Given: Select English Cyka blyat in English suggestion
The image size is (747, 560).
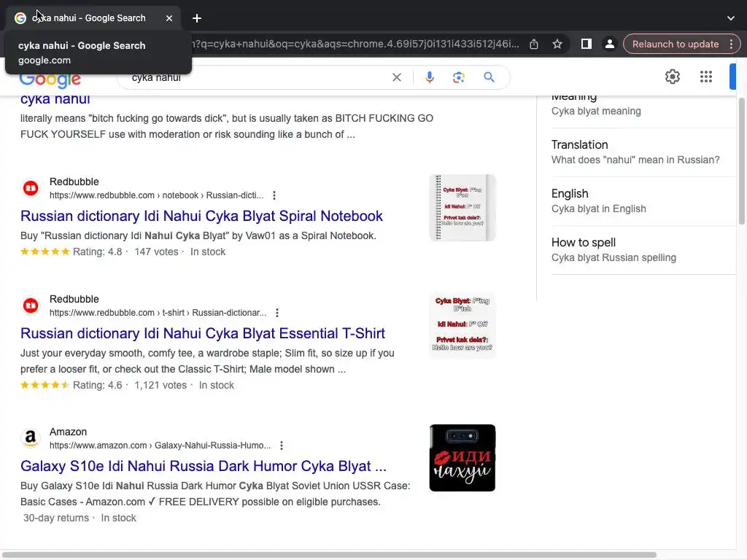Looking at the screenshot, I should point(643,201).
